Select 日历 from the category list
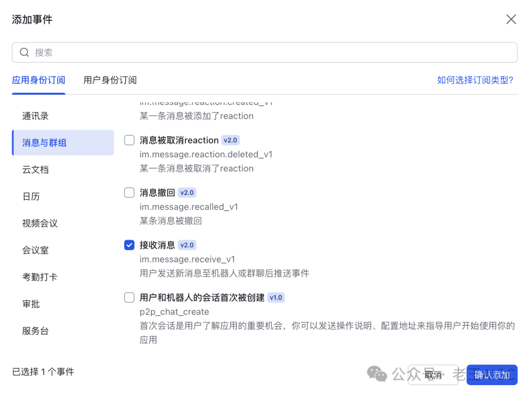 tap(31, 196)
